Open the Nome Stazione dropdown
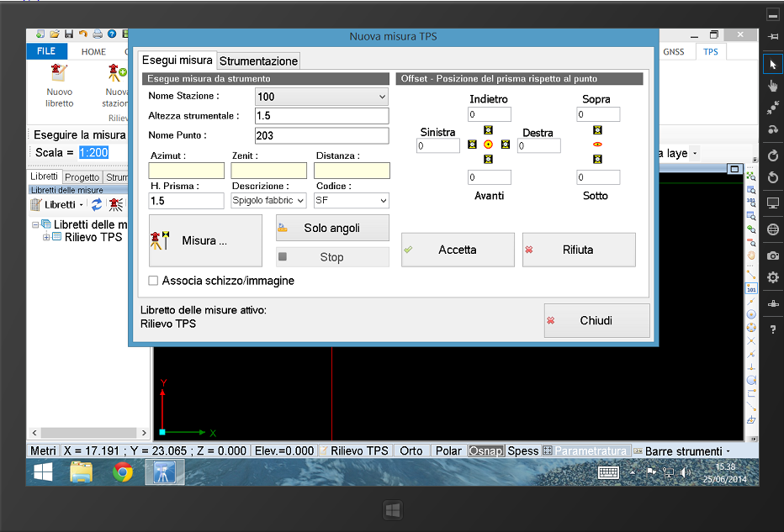784x532 pixels. 382,97
